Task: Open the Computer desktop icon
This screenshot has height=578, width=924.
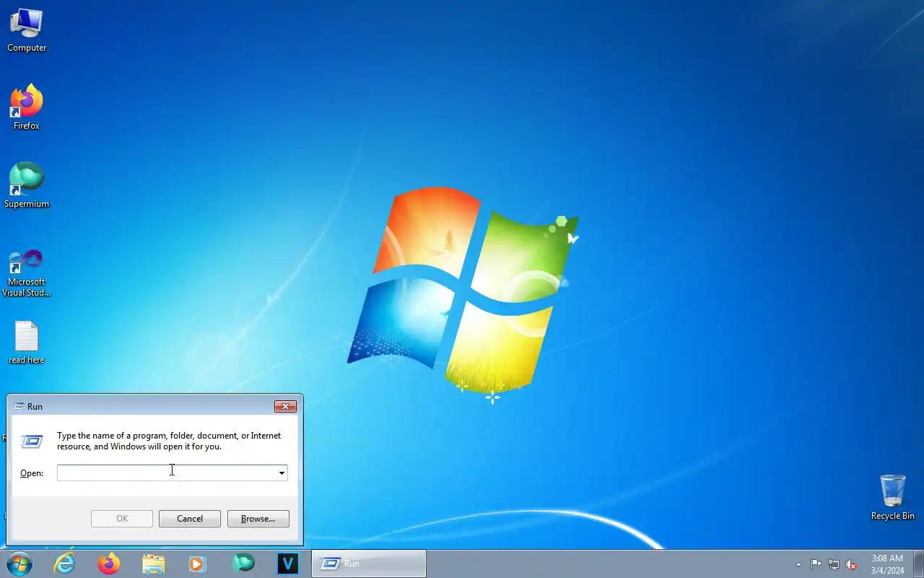Action: coord(27,30)
